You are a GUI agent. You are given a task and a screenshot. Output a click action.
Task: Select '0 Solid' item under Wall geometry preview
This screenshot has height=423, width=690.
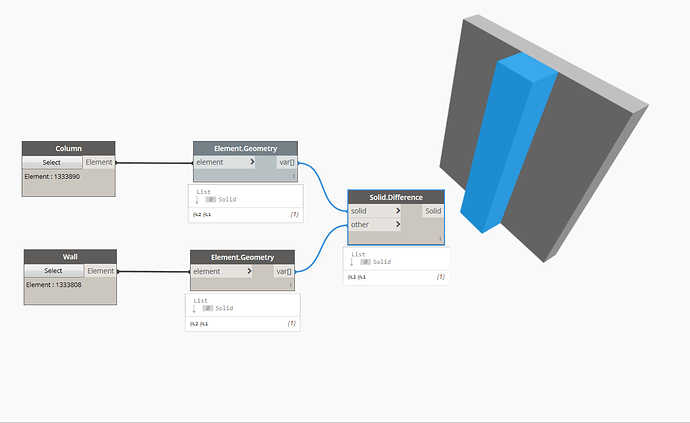(218, 308)
